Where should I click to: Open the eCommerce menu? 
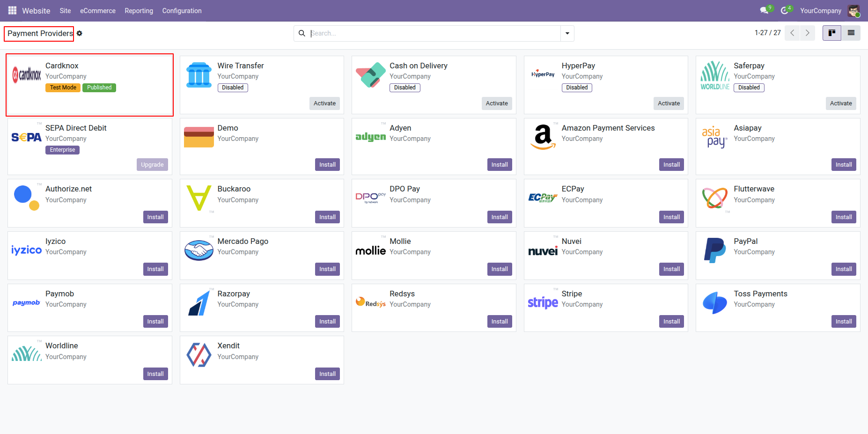98,11
